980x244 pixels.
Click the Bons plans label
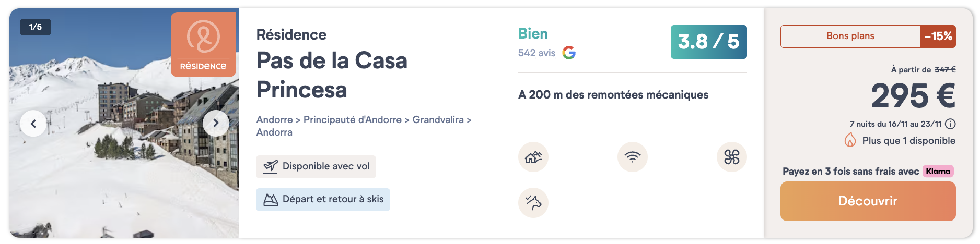tap(850, 36)
